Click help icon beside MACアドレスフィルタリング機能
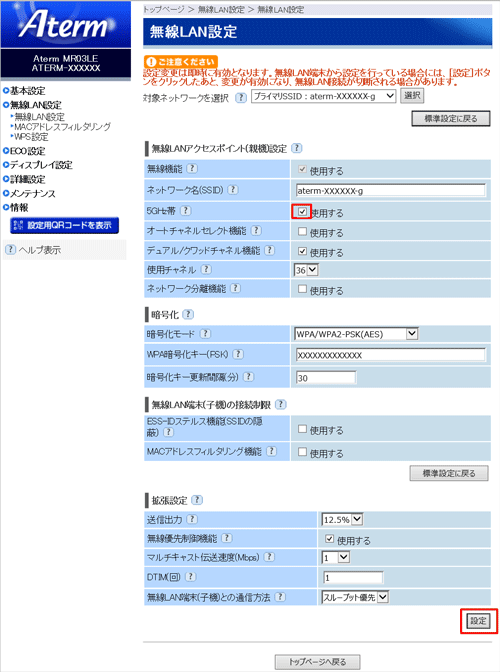This screenshot has height=672, width=500. click(271, 451)
